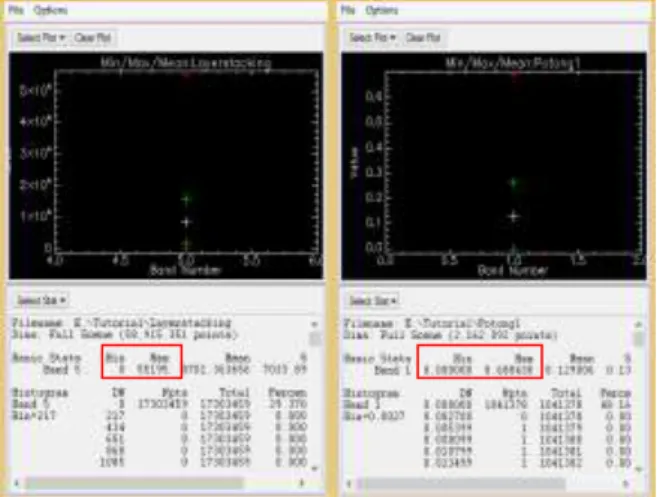Click 'Bin=0.0027' text in Potong1 window
The height and width of the screenshot is (497, 657).
[374, 416]
